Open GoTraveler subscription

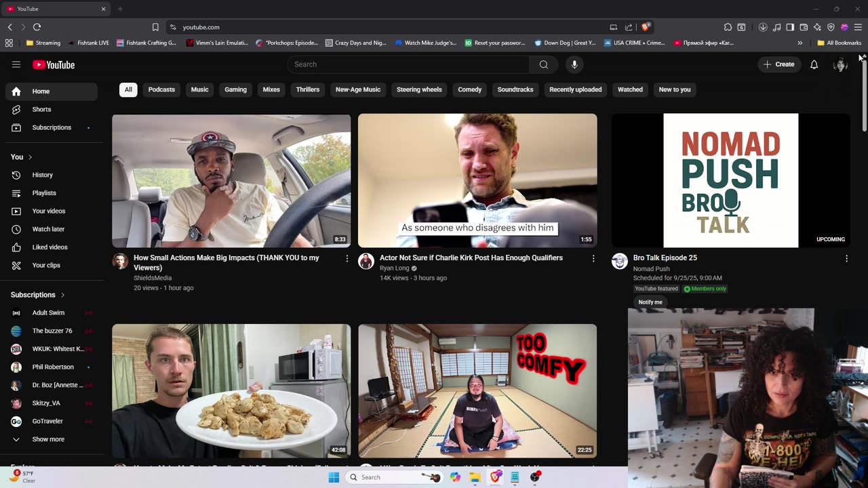pos(52,421)
